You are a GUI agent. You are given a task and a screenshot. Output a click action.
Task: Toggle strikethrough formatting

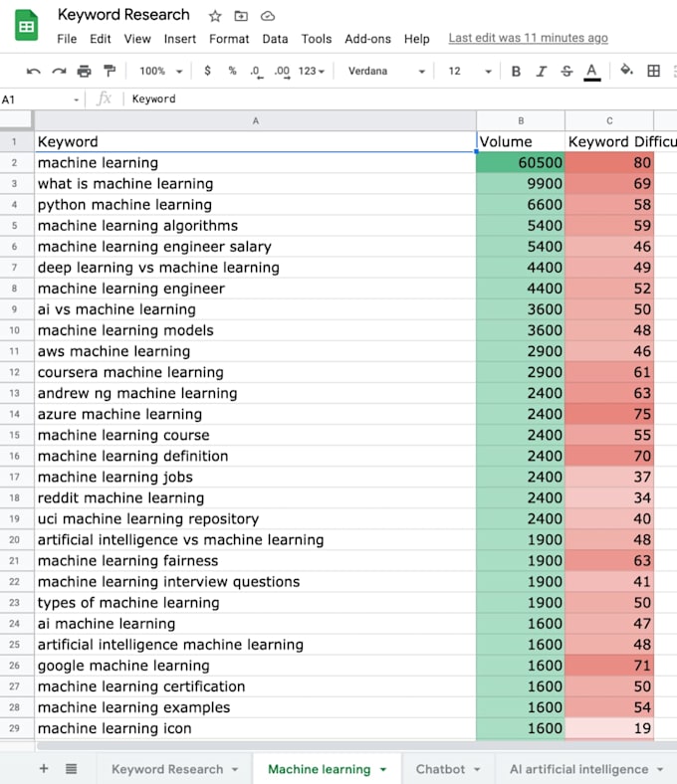566,71
